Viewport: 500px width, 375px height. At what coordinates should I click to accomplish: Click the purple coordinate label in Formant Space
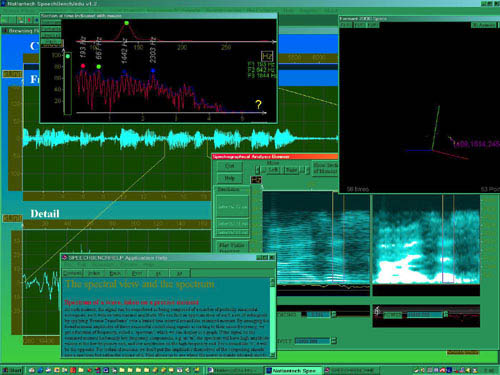click(477, 144)
